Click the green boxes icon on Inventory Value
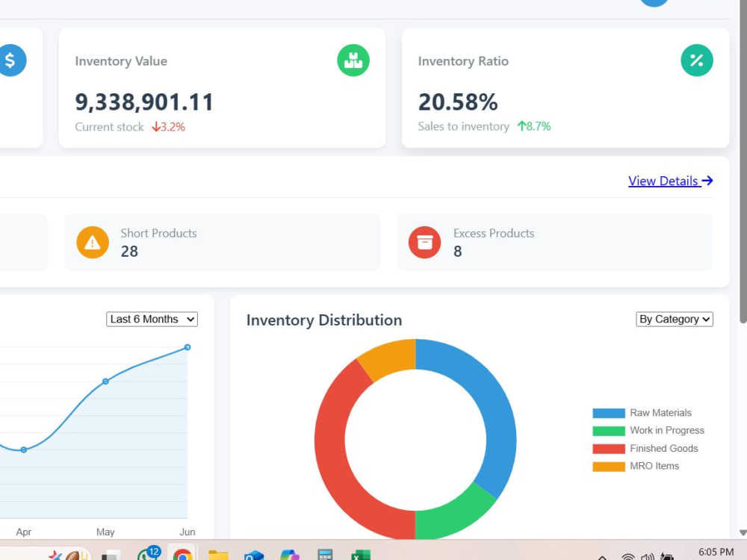Viewport: 747px width, 560px height. click(x=353, y=60)
